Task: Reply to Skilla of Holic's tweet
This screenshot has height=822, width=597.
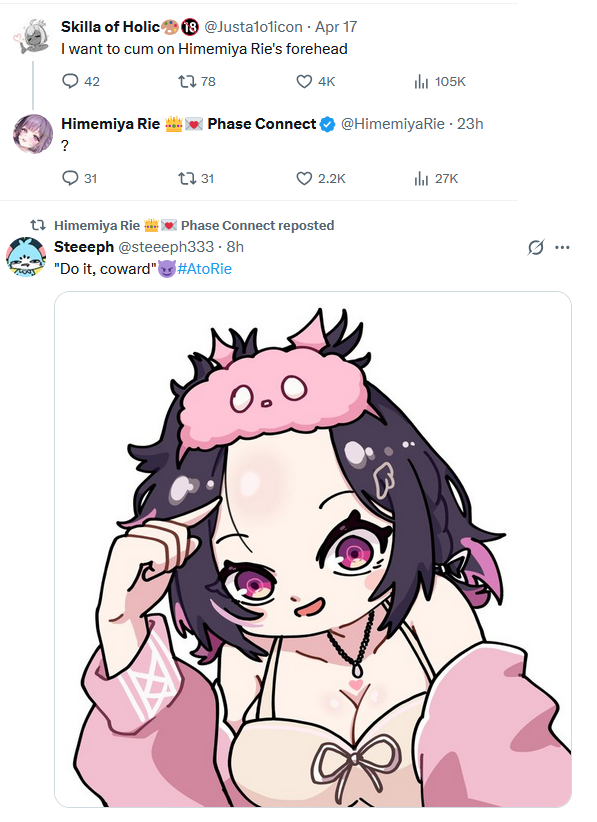Action: 81,81
